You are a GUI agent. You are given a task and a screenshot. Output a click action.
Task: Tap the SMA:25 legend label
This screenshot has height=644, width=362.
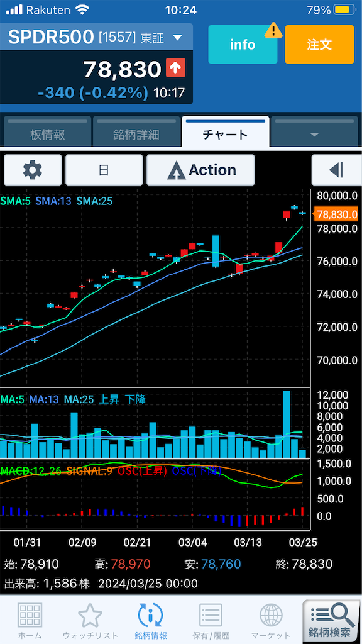point(94,201)
